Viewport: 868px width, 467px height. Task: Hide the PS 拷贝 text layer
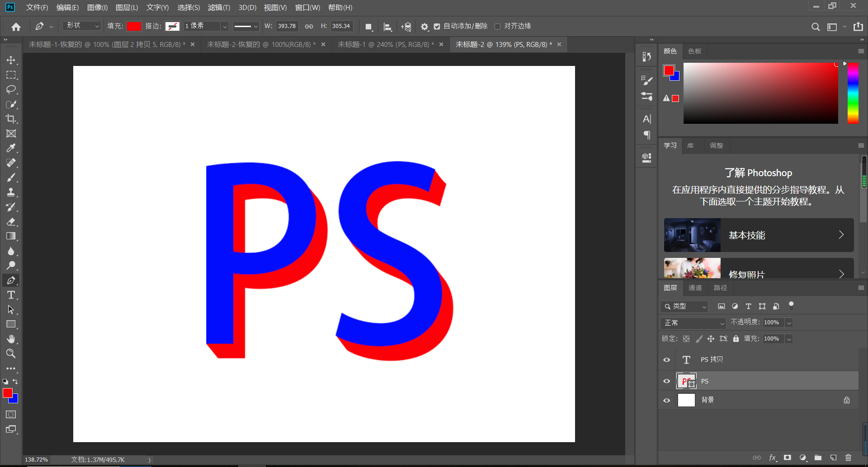(x=666, y=360)
